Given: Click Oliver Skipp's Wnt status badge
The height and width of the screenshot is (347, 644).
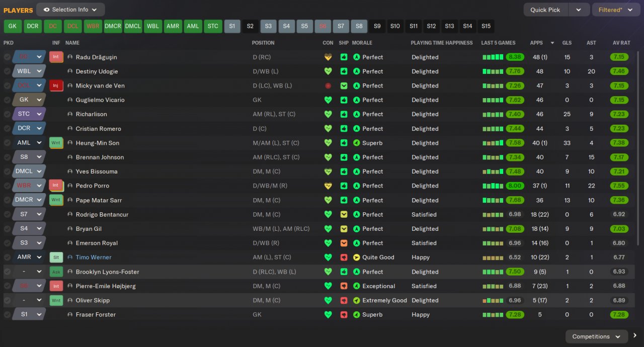Looking at the screenshot, I should click(x=56, y=300).
